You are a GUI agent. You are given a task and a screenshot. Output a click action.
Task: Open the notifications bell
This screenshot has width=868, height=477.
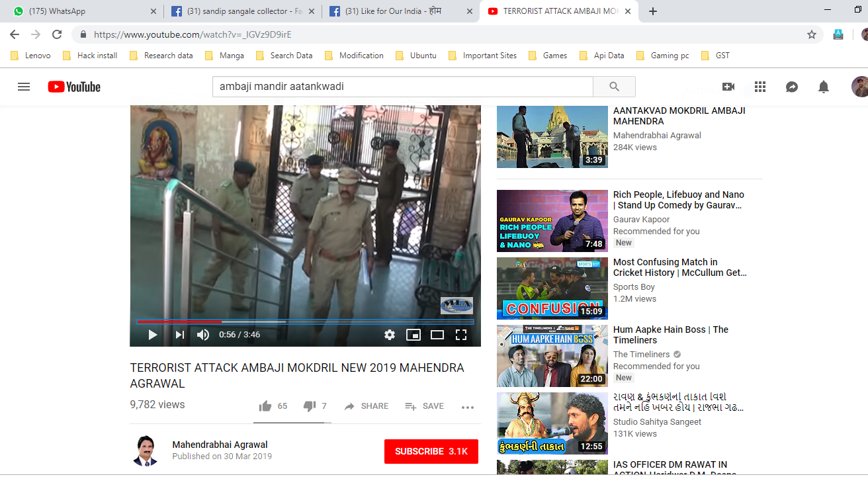824,87
